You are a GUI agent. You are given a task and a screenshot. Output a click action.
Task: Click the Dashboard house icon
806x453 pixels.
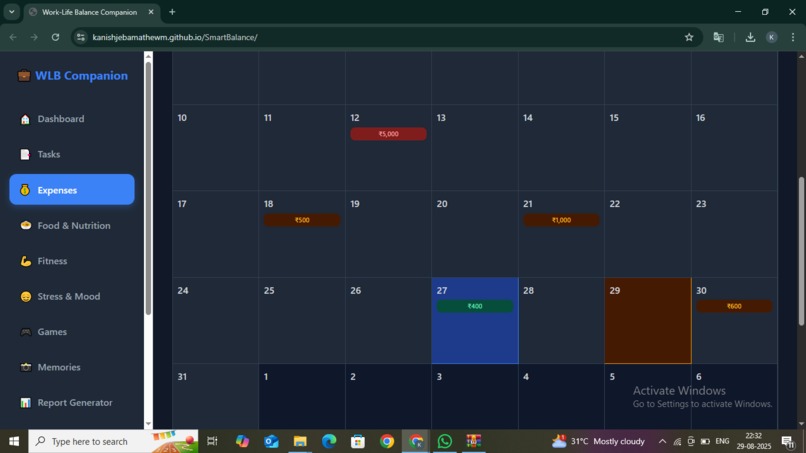(x=25, y=119)
